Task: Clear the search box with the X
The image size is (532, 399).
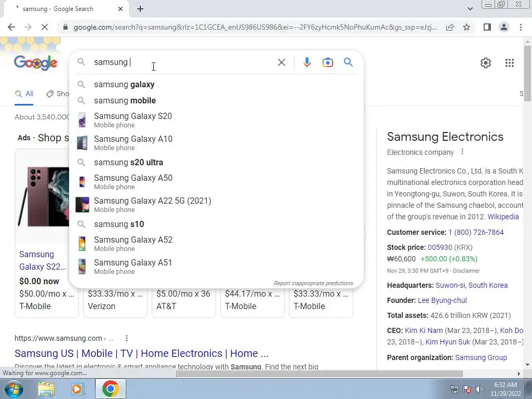Action: [281, 62]
